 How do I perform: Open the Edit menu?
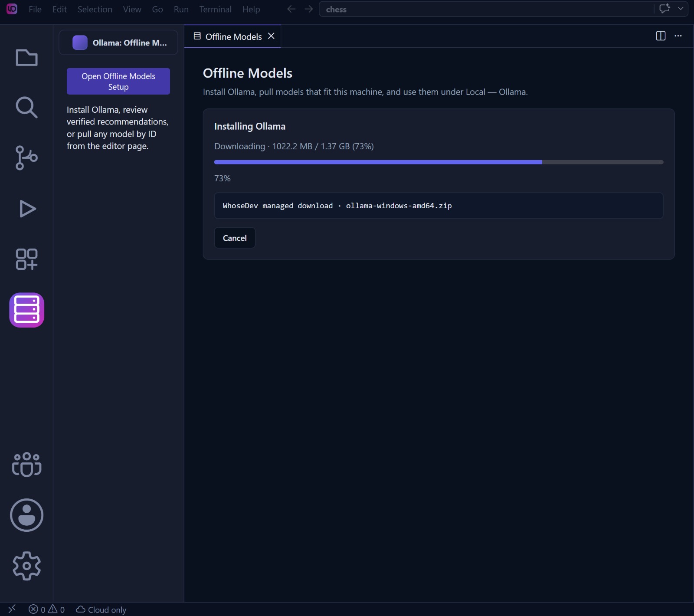pyautogui.click(x=59, y=9)
